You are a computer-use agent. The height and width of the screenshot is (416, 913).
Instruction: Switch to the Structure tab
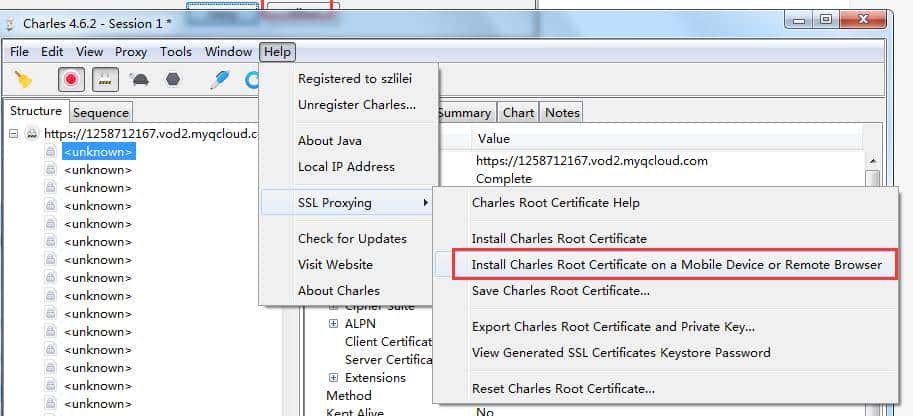tap(36, 111)
